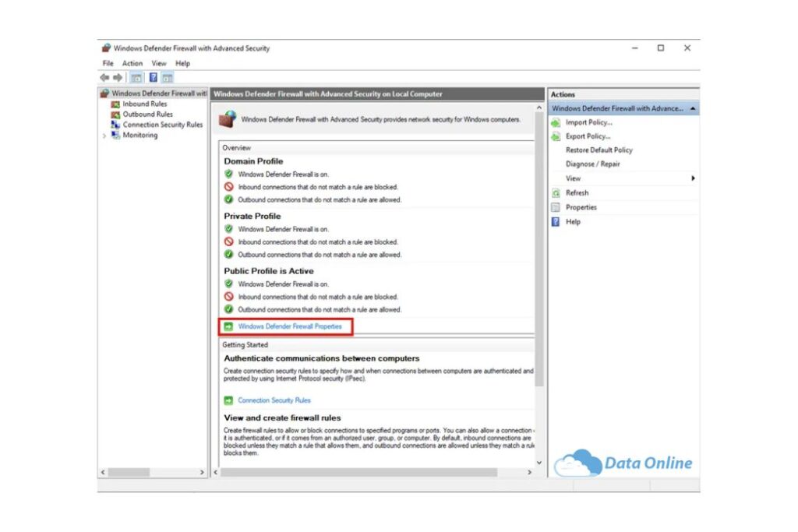The height and width of the screenshot is (532, 798).
Task: Click the Properties icon in Actions pane
Action: [556, 207]
